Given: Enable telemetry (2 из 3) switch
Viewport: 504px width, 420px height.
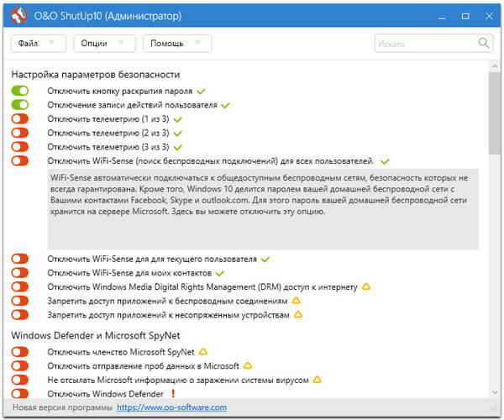Looking at the screenshot, I should 20,133.
